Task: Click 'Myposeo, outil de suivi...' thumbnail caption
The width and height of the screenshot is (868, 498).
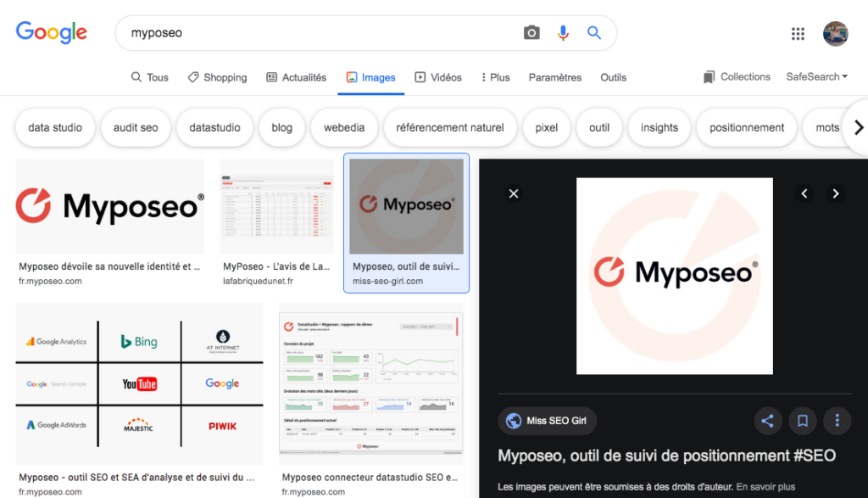Action: [406, 266]
